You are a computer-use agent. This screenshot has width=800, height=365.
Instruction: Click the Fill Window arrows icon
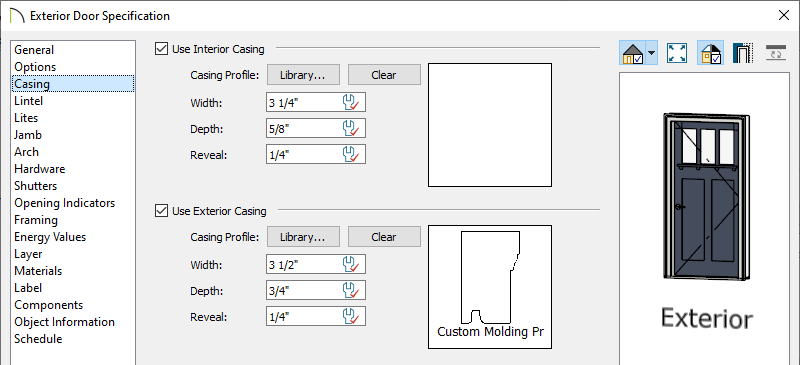(x=677, y=53)
